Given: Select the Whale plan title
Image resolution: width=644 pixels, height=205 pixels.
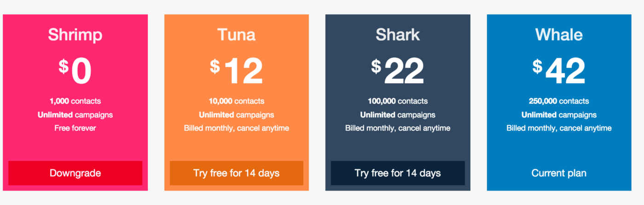Looking at the screenshot, I should tap(559, 35).
